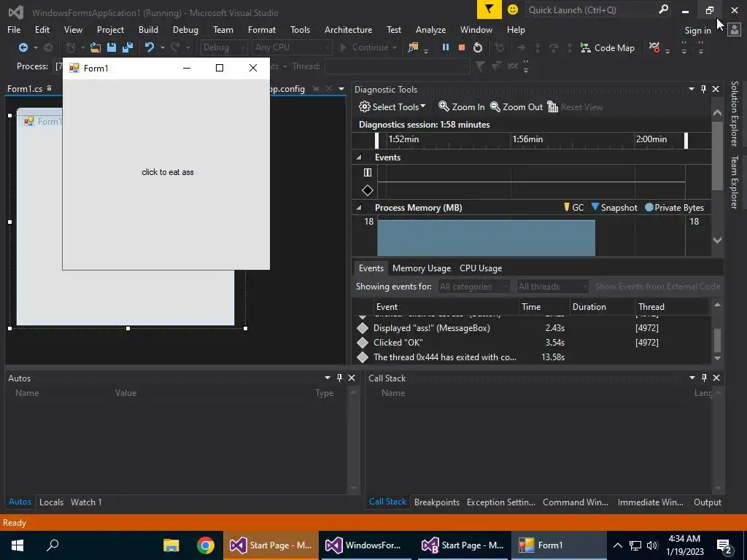Screen dimensions: 747x560
Task: Switch to the Breakpoints tab
Action: point(437,502)
